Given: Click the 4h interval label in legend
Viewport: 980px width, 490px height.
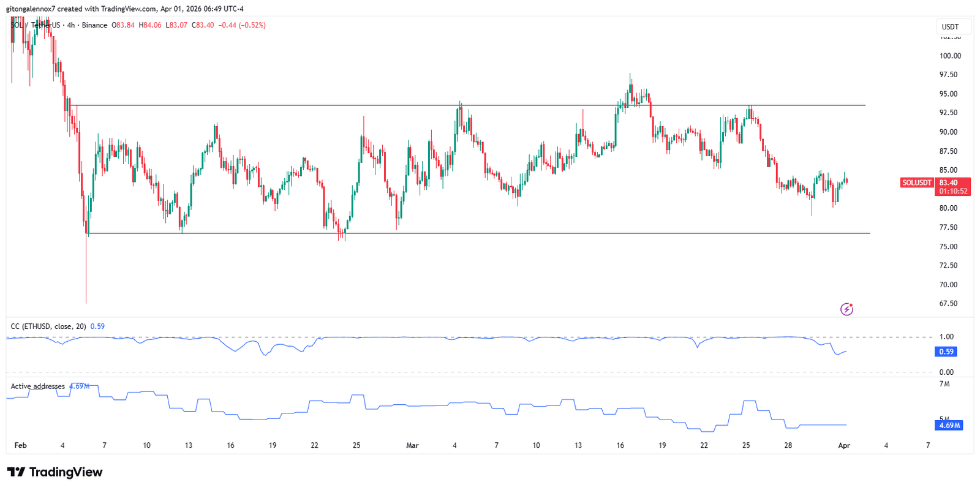Looking at the screenshot, I should pyautogui.click(x=71, y=25).
